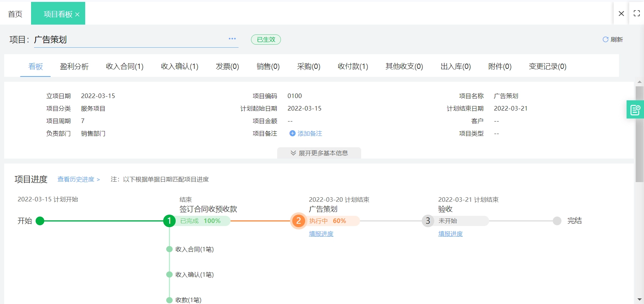The image size is (644, 304).
Task: Click the 项目分类 value 服务项目
Action: [x=93, y=108]
